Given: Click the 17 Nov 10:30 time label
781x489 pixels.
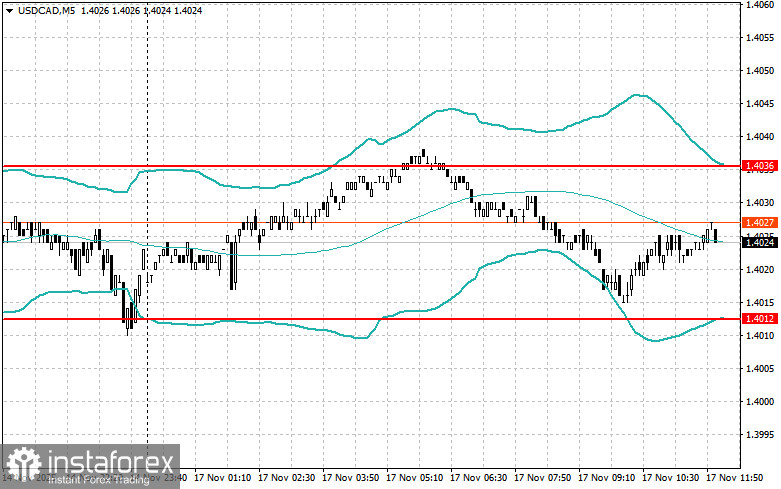Looking at the screenshot, I should [x=670, y=478].
